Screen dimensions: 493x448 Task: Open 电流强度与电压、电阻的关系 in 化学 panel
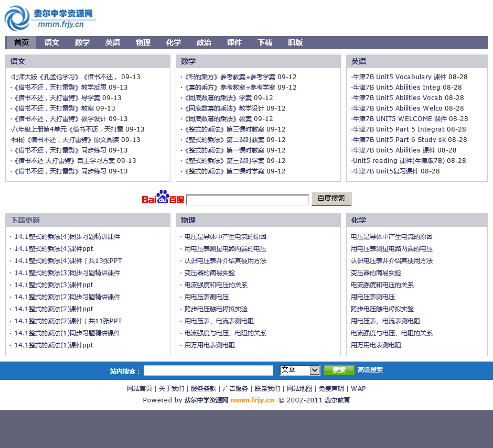coord(392,333)
